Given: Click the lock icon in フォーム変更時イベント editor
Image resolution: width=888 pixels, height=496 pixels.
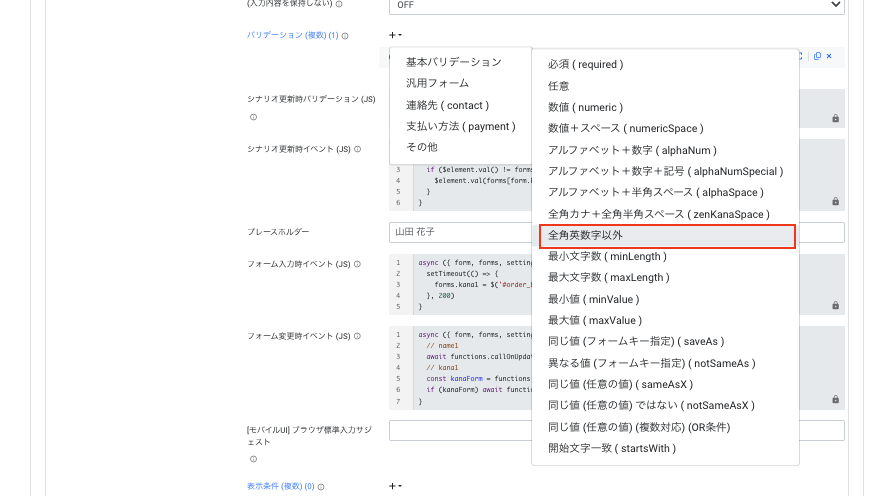Looking at the screenshot, I should click(835, 399).
